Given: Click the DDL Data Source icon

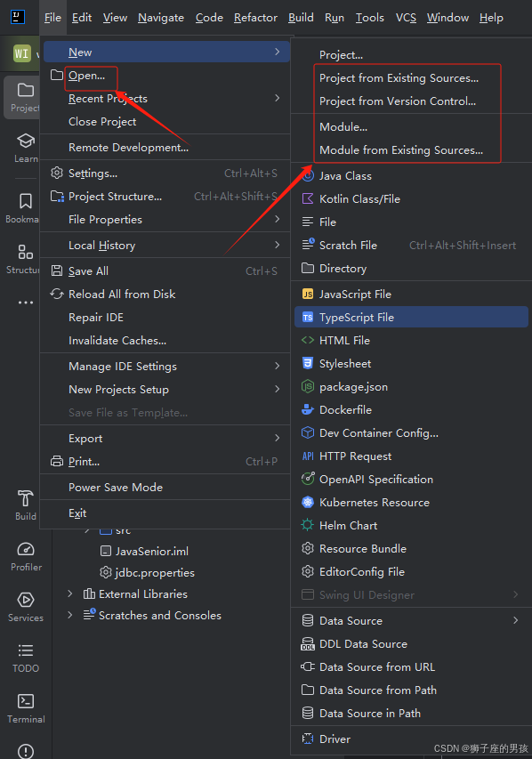Looking at the screenshot, I should coord(308,644).
